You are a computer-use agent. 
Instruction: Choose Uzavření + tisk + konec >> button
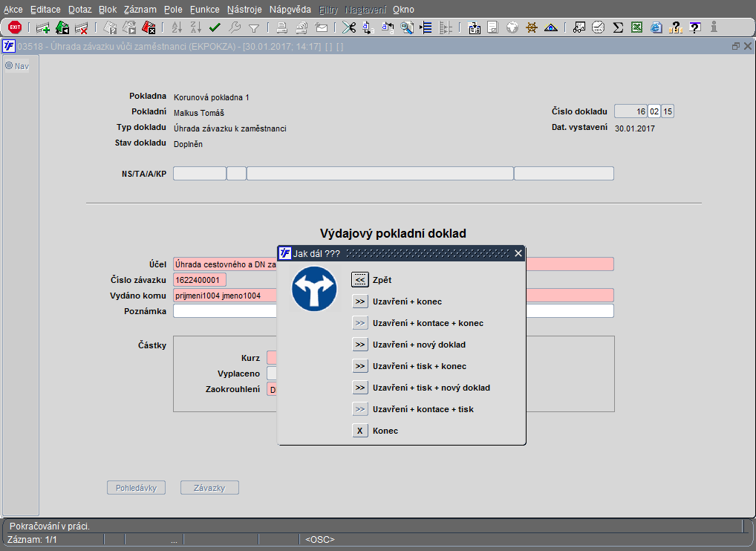359,366
